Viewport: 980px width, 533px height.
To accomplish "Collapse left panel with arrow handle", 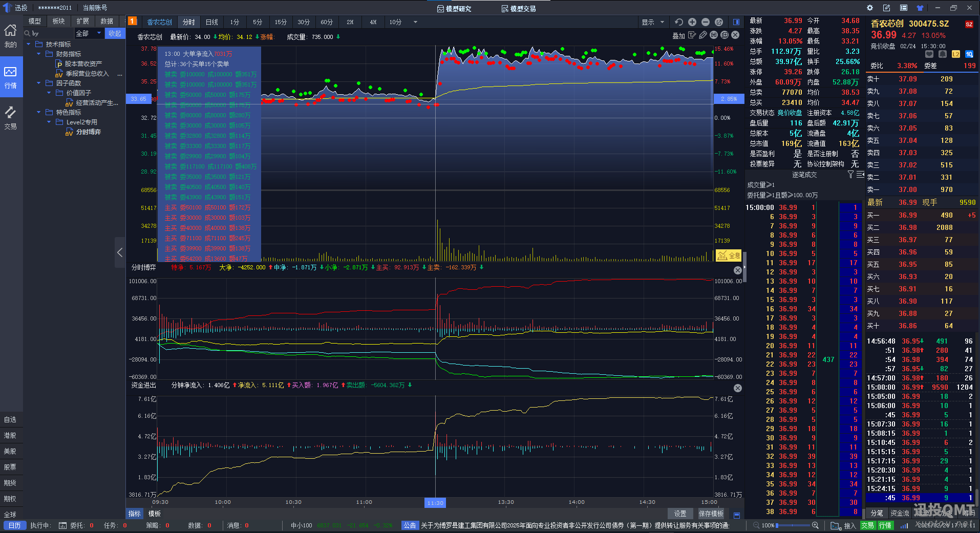I will (120, 252).
